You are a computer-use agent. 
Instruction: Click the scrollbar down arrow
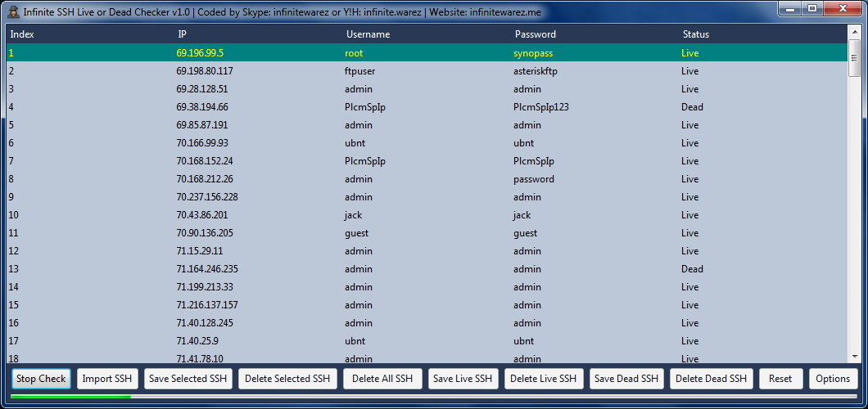(854, 357)
